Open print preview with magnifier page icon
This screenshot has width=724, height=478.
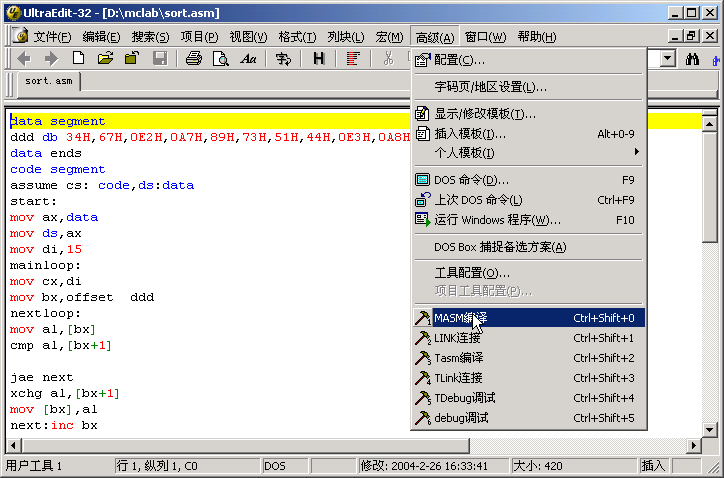[221, 59]
